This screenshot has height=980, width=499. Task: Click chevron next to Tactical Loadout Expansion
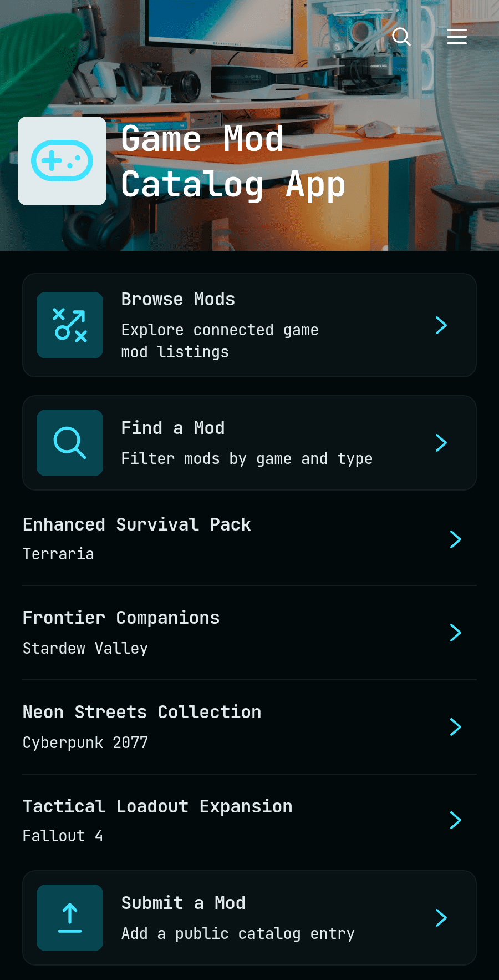click(456, 820)
